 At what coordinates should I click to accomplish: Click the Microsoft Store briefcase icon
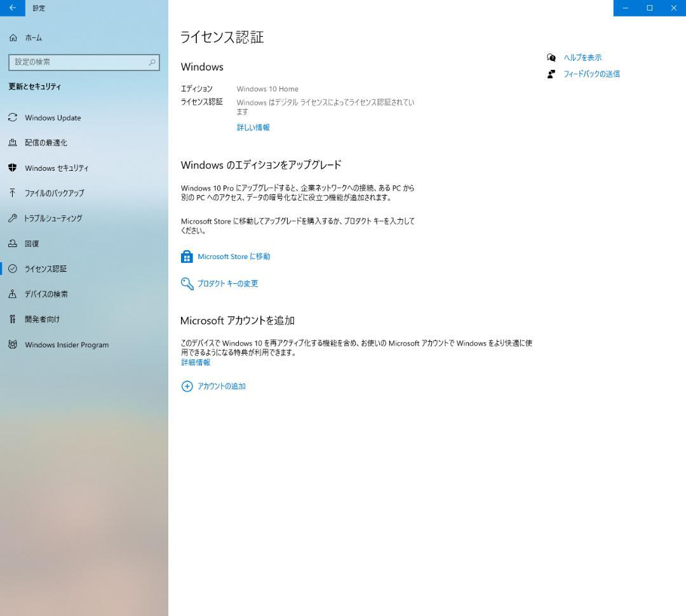(x=187, y=256)
